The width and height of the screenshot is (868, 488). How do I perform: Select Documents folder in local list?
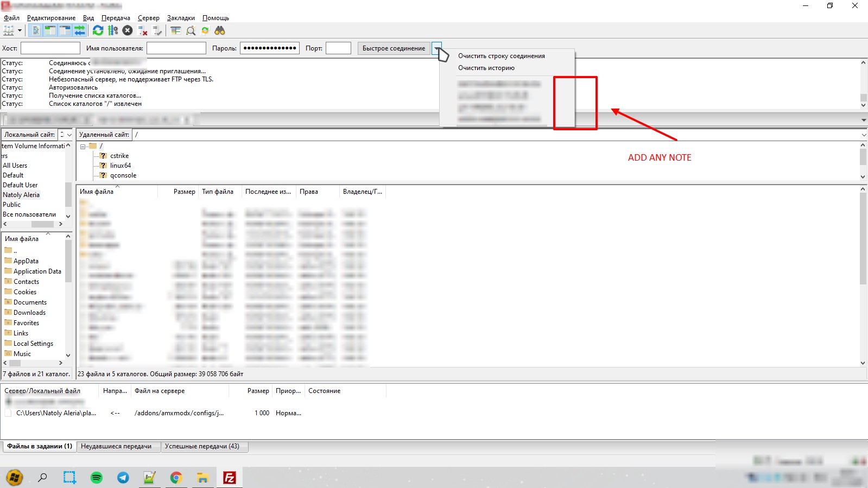point(30,302)
